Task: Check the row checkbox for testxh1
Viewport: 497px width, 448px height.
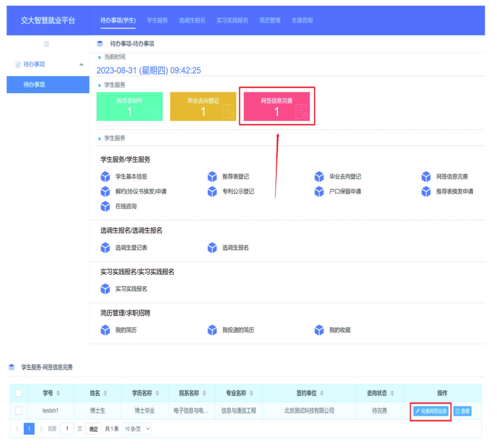Action: coord(18,410)
